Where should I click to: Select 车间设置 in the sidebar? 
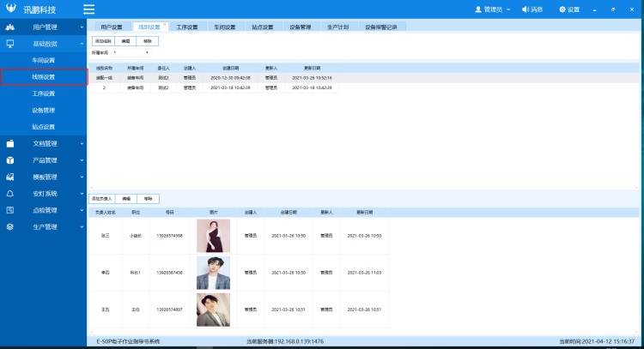(x=44, y=60)
